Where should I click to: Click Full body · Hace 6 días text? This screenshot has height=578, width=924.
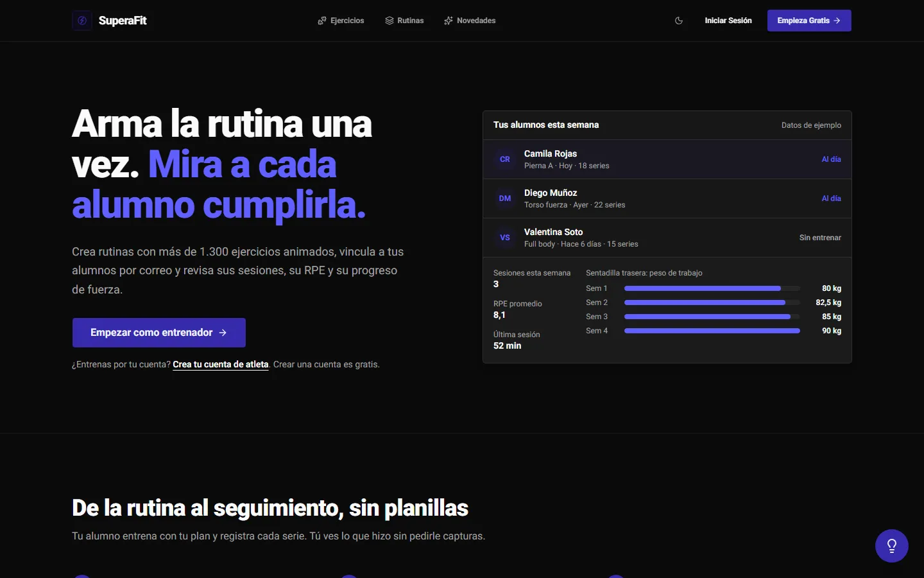coord(563,244)
